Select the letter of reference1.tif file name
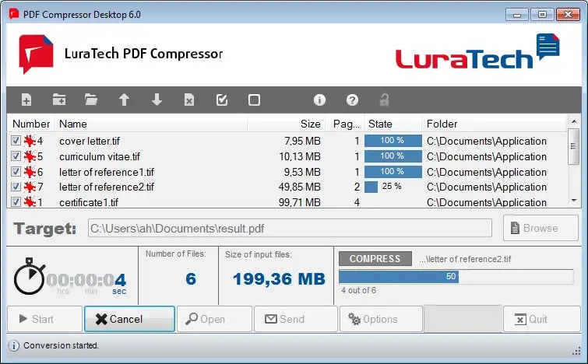The height and width of the screenshot is (364, 588). pos(107,172)
